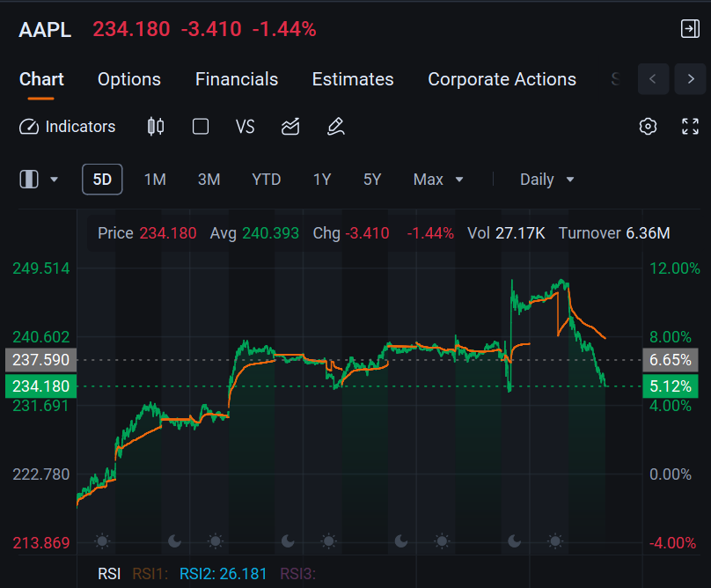Open the Financials tab

click(237, 79)
